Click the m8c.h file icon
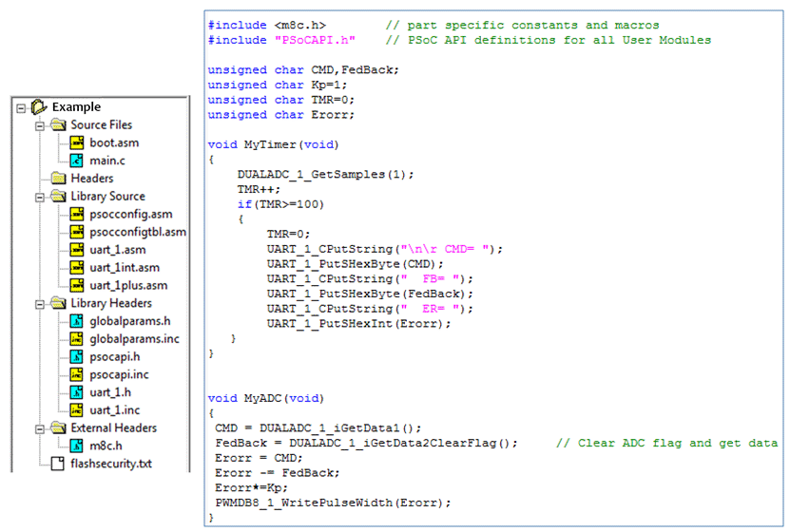The height and width of the screenshot is (532, 790). tap(78, 446)
